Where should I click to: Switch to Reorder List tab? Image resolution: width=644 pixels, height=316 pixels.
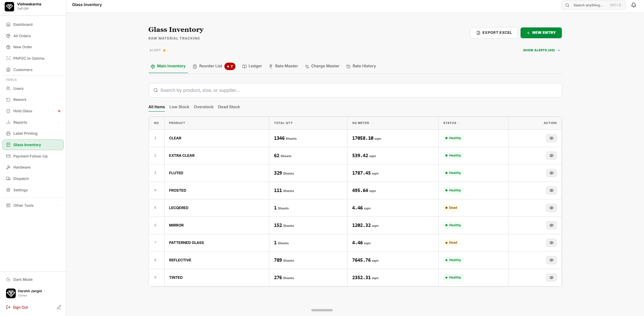point(214,66)
